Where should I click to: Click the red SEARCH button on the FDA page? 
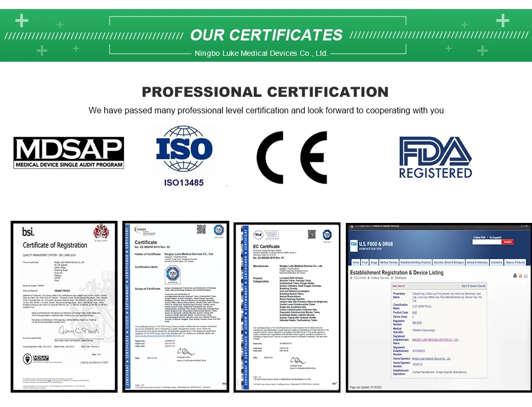pos(508,242)
